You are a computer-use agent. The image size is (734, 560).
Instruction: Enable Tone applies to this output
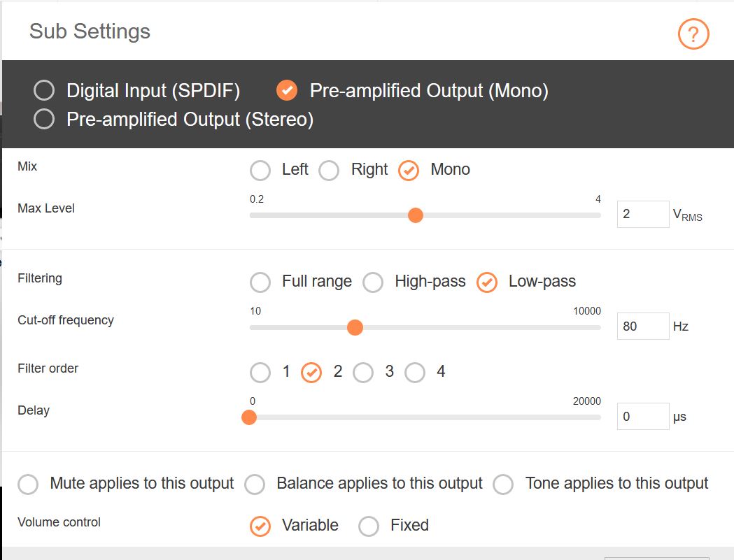503,484
